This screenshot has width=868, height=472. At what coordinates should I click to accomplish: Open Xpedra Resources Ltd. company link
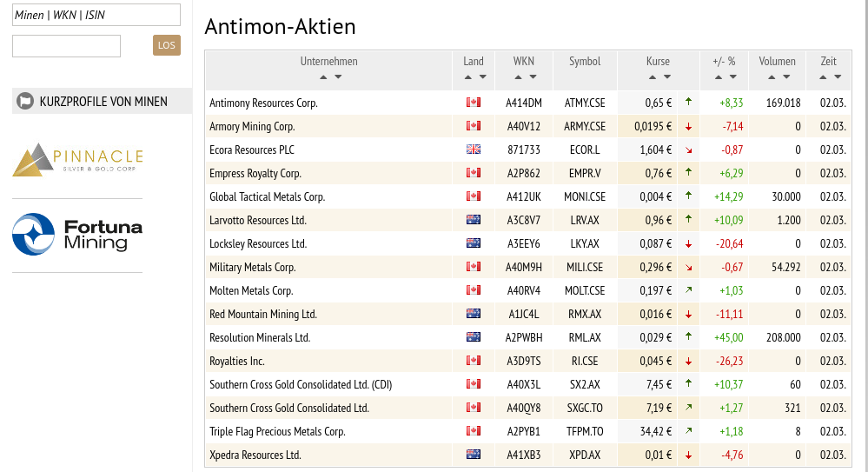coord(255,455)
